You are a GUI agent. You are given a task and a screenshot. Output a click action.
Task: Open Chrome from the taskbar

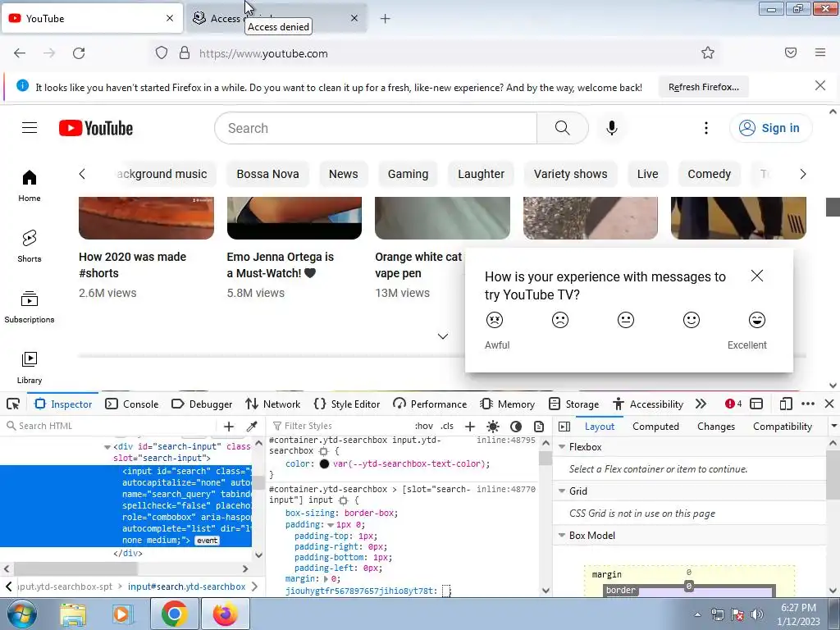point(174,614)
